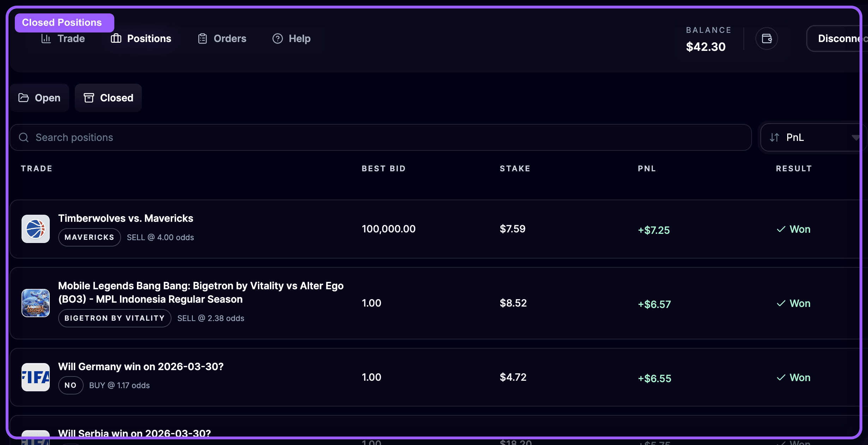Image resolution: width=868 pixels, height=445 pixels.
Task: Open the Trade tab
Action: point(63,38)
